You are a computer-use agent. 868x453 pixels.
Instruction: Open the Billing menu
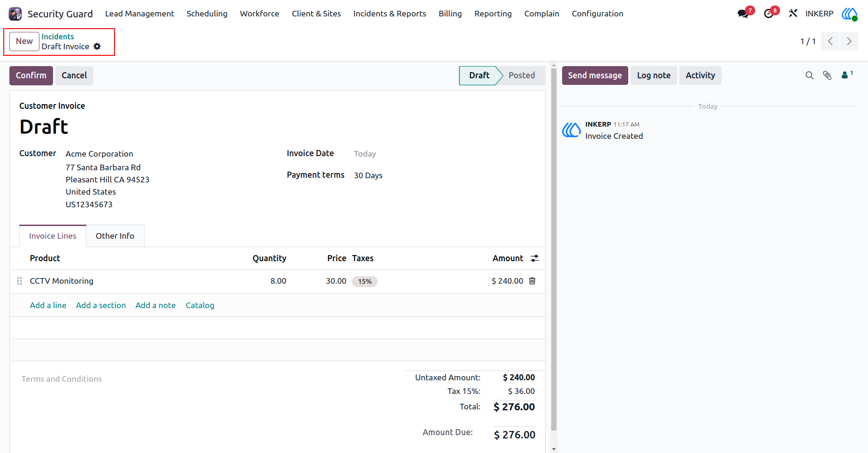(450, 14)
